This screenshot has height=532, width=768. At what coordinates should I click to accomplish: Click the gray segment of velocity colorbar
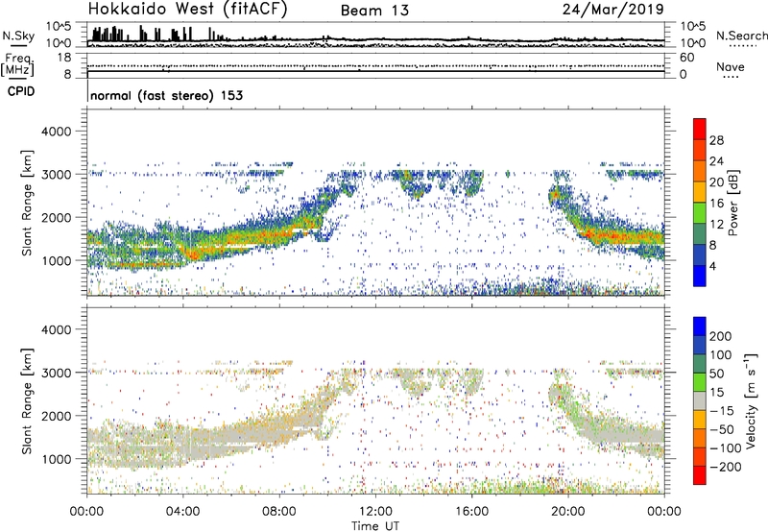click(x=700, y=401)
